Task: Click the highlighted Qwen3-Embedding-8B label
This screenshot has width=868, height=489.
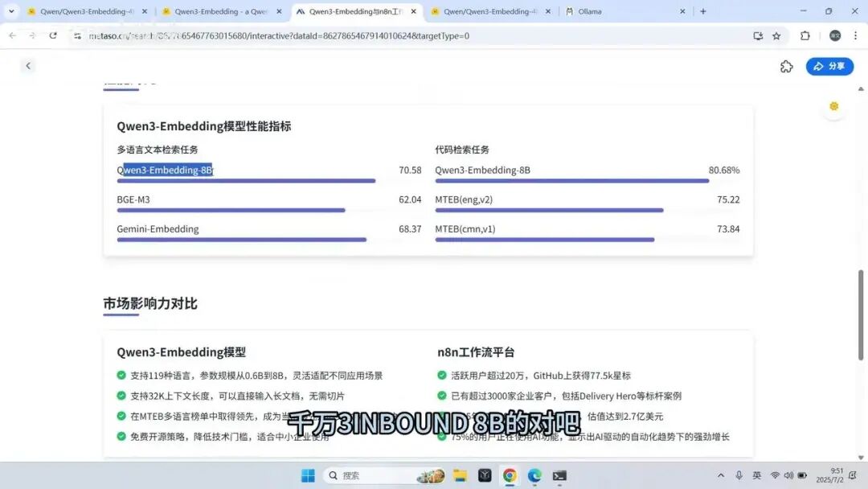Action: click(x=165, y=170)
